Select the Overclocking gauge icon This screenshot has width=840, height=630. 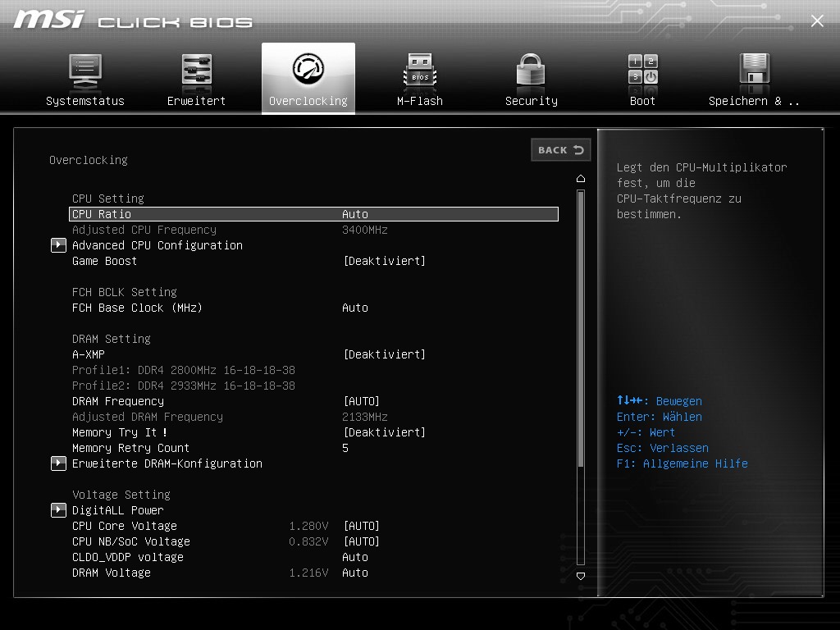coord(308,68)
